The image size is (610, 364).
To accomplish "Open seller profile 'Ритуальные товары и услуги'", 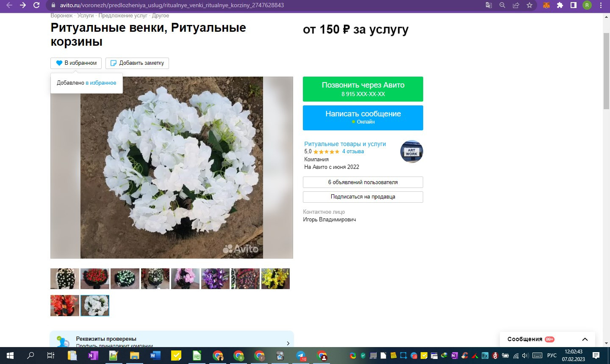I will [x=345, y=144].
